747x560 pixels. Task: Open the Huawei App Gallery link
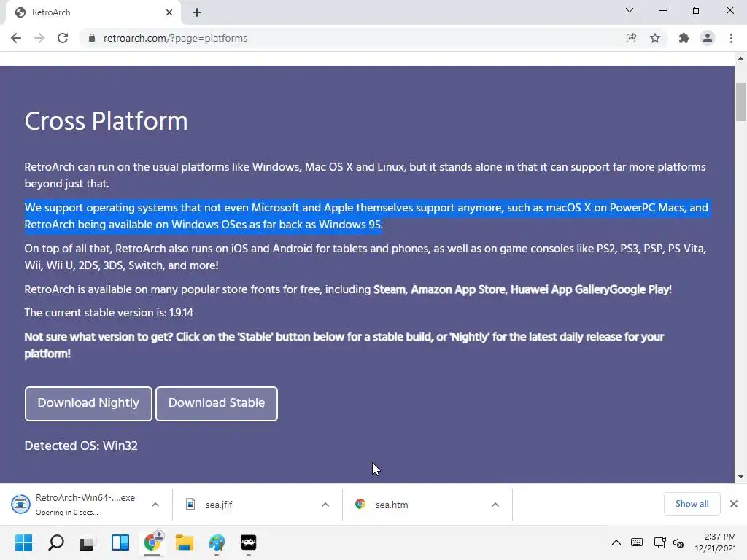pyautogui.click(x=560, y=289)
